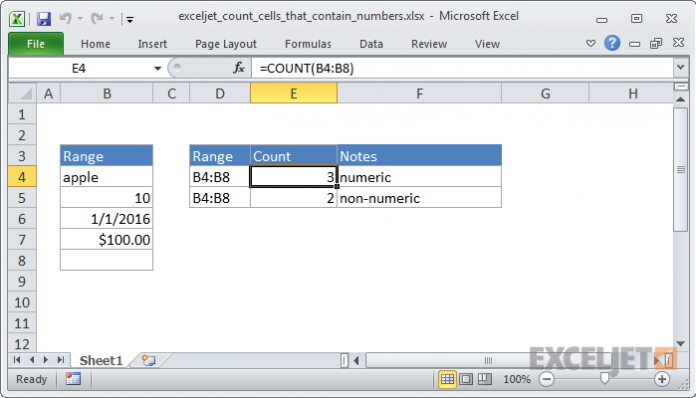Click the Insert Function fx icon
This screenshot has height=398, width=696.
[239, 68]
